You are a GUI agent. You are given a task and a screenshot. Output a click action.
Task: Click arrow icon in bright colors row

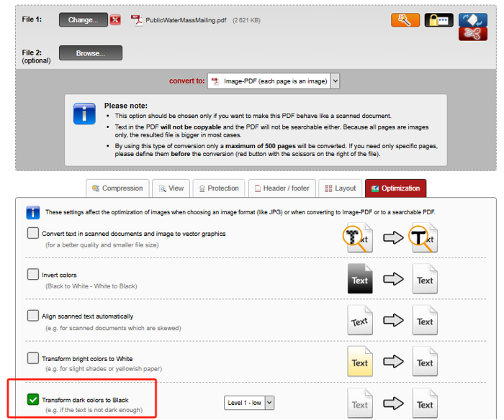click(x=393, y=361)
